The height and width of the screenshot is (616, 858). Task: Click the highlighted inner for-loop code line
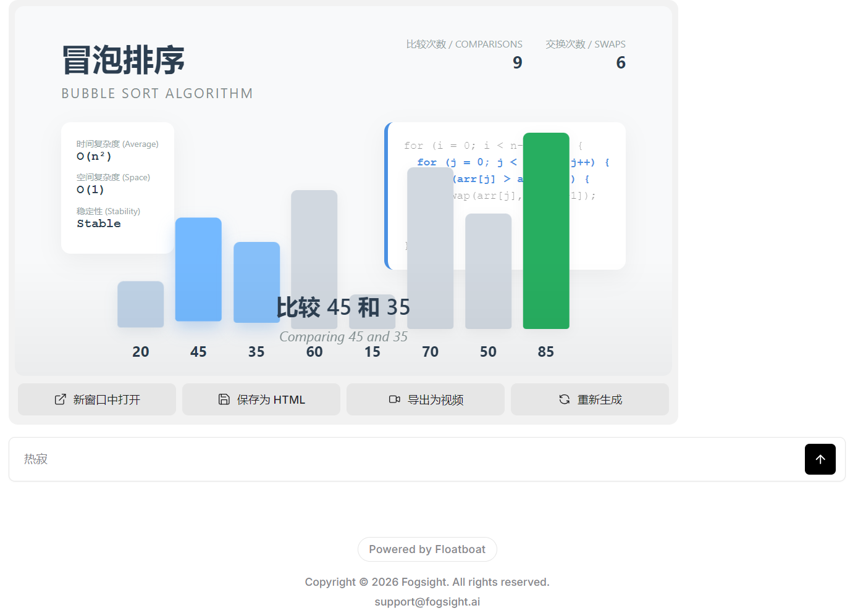[513, 162]
